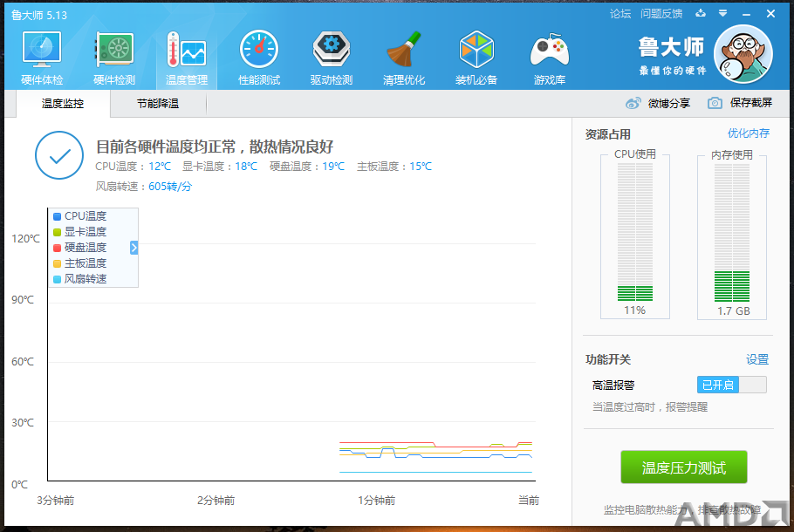The width and height of the screenshot is (794, 532).
Task: Click the 当温度过高时，报警提醒 description
Action: tap(650, 407)
